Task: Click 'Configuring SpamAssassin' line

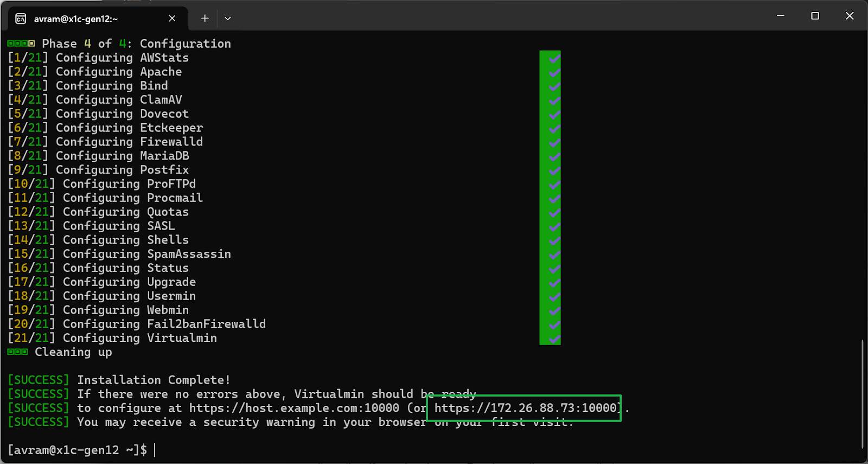Action: pyautogui.click(x=147, y=254)
